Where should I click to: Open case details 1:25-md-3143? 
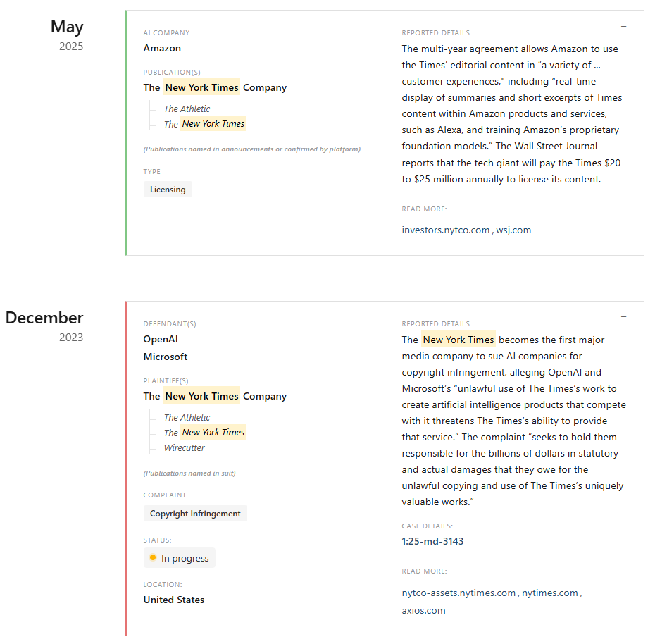[432, 542]
